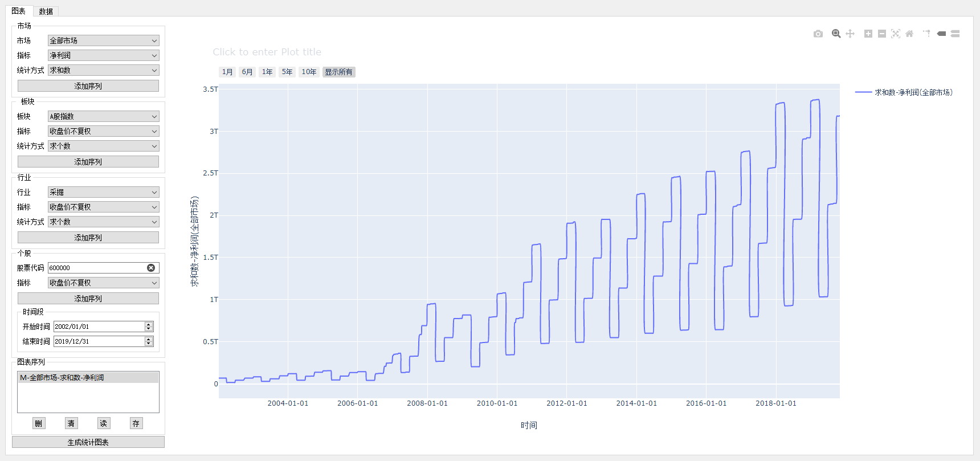Switch to the 图表 tab
The width and height of the screenshot is (980, 461).
18,11
